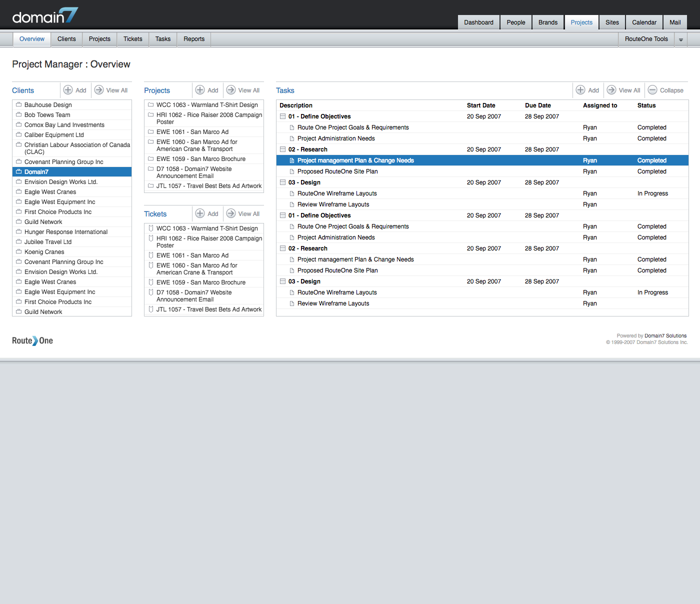This screenshot has height=604, width=700.
Task: Open the RouteOne Tools dropdown arrow
Action: pyautogui.click(x=680, y=39)
